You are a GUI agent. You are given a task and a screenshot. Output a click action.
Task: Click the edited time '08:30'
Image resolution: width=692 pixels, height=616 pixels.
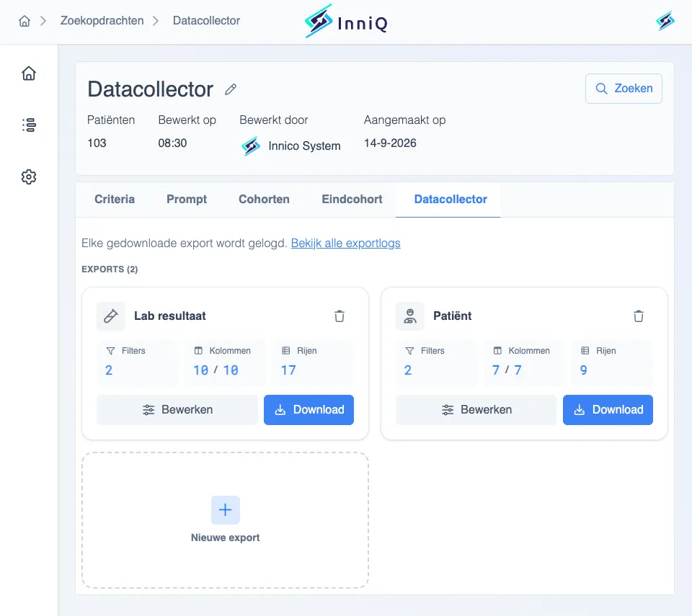(172, 143)
